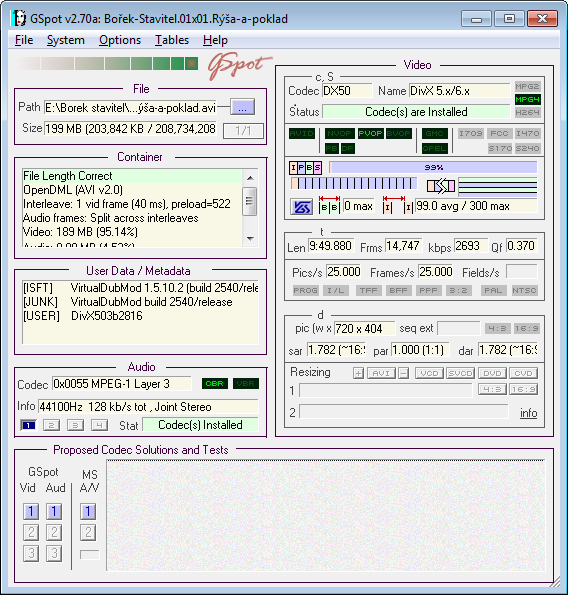Open the info link in Resizing
Viewport: 572px width, 606px height.
click(x=528, y=413)
